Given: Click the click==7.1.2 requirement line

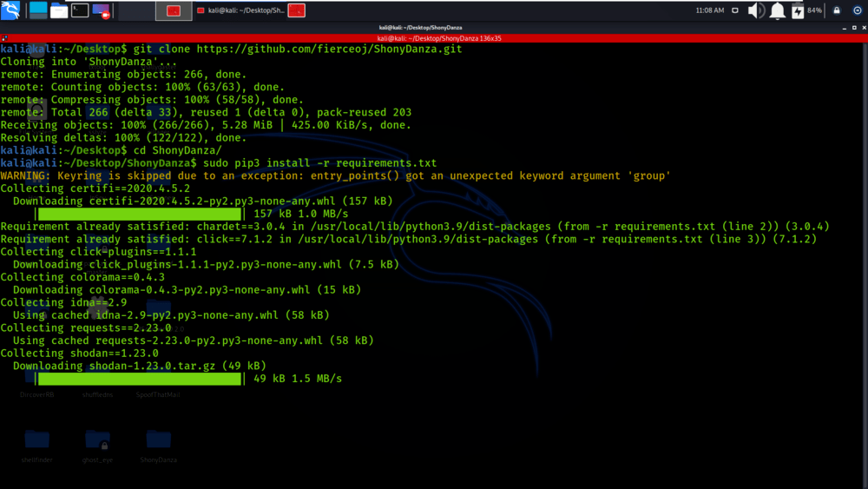Looking at the screenshot, I should point(409,239).
